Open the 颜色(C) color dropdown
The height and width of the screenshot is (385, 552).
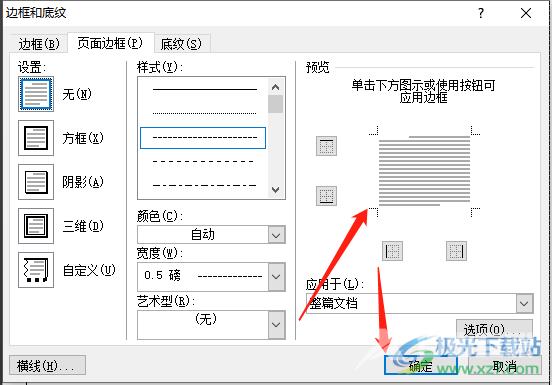211,234
